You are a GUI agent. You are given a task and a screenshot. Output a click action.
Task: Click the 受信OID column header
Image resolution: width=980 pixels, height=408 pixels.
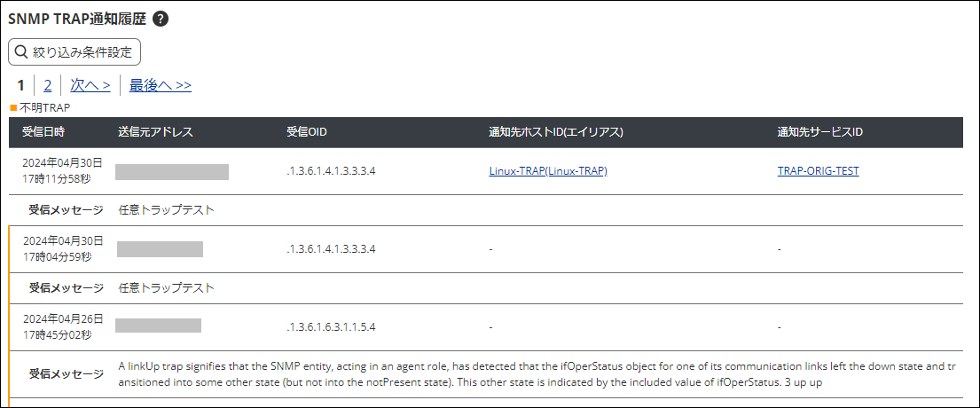307,132
